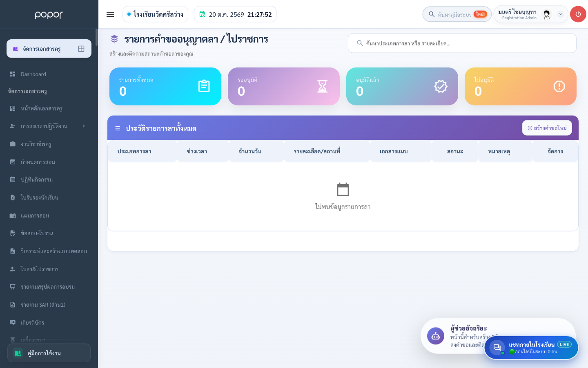Click the สถานะ column header

tap(455, 151)
